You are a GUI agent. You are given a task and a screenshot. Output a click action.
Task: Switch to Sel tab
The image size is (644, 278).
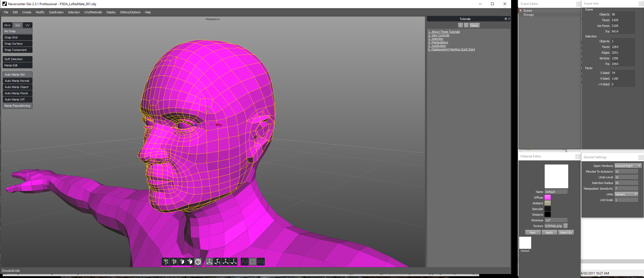(18, 25)
